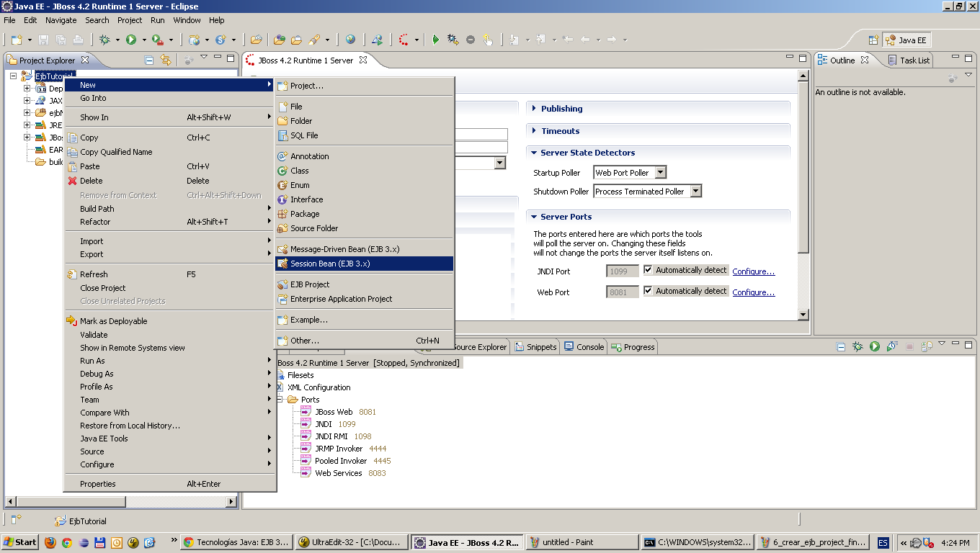Open the Startup Poller dropdown
The height and width of the screenshot is (553, 980).
pyautogui.click(x=660, y=172)
